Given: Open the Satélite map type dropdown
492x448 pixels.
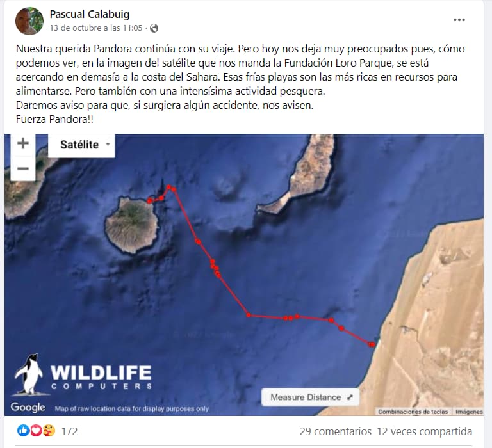Looking at the screenshot, I should 81,145.
